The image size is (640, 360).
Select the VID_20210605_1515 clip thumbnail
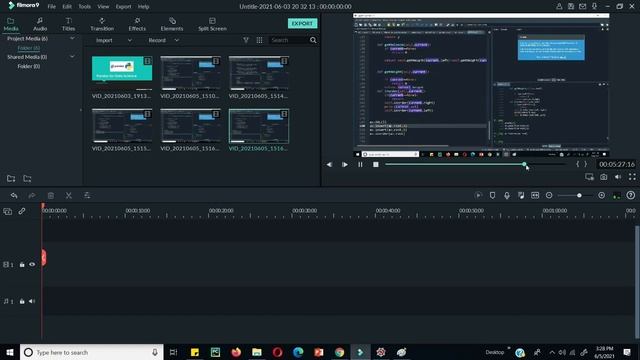(x=122, y=126)
